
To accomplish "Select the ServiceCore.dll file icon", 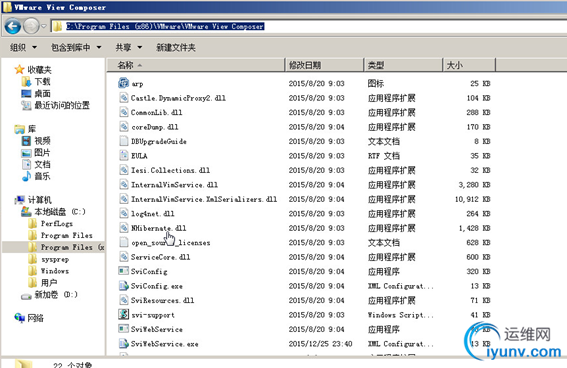I will [x=124, y=257].
